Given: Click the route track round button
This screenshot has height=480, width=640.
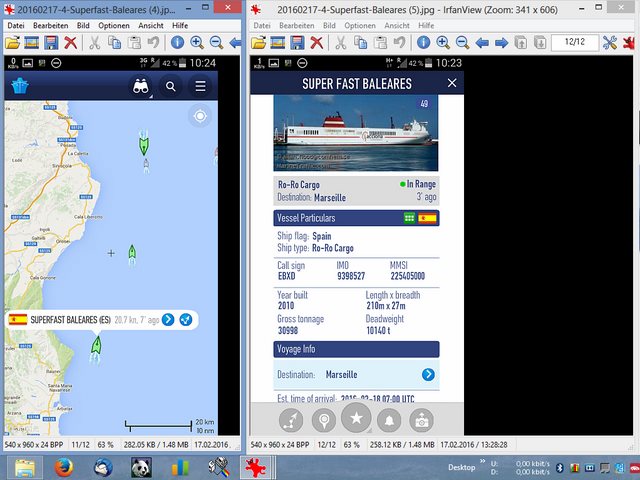Looking at the screenshot, I should click(x=291, y=420).
